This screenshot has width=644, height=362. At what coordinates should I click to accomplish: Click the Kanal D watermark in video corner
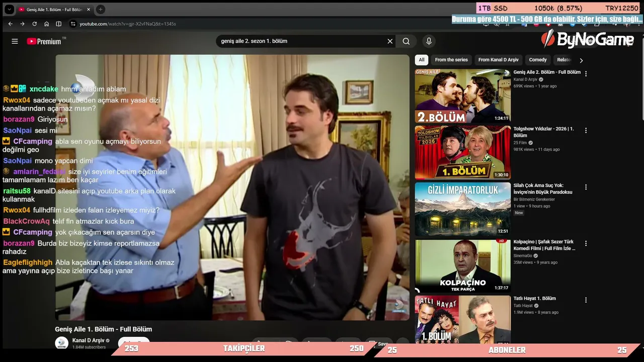tap(398, 306)
